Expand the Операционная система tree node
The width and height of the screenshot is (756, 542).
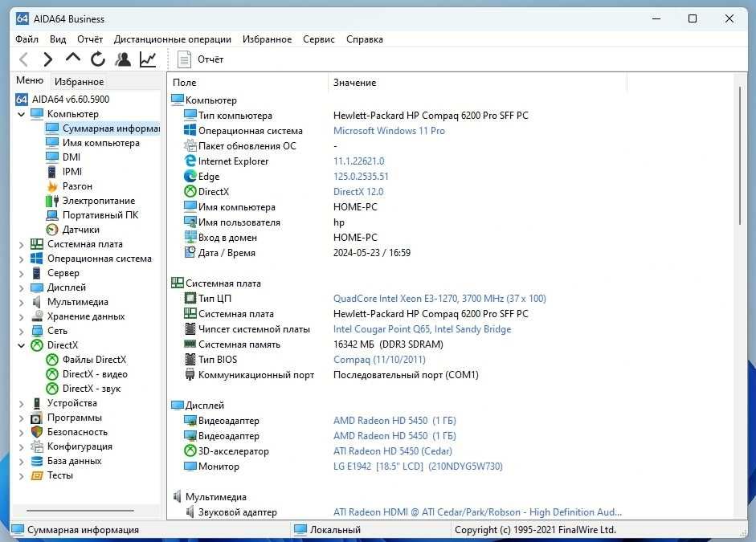[21, 259]
